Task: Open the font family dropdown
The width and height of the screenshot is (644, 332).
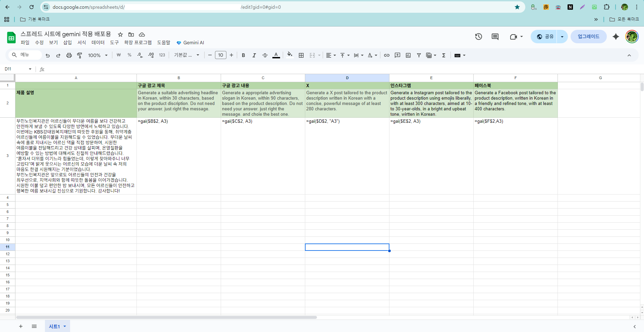Action: 186,55
